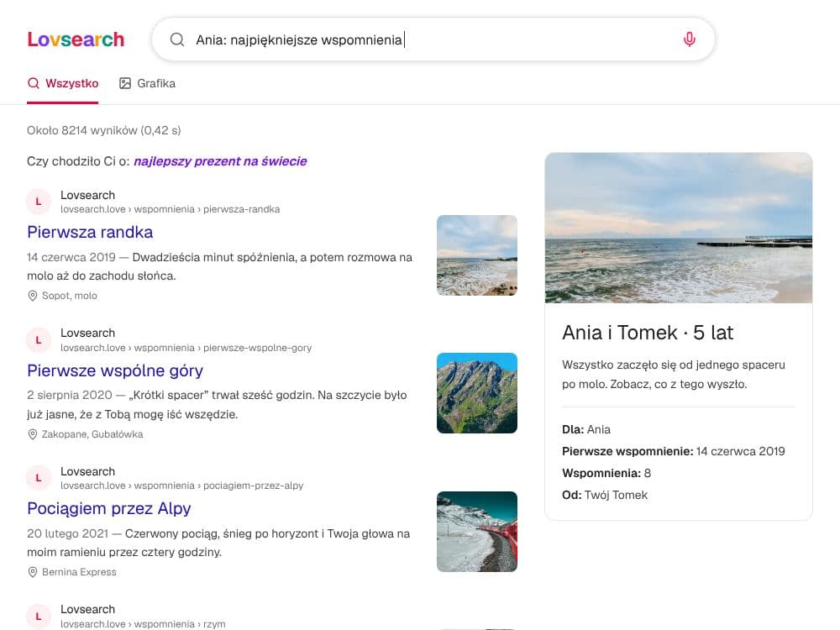The image size is (840, 630).
Task: Click the Grafika image icon
Action: pyautogui.click(x=125, y=83)
